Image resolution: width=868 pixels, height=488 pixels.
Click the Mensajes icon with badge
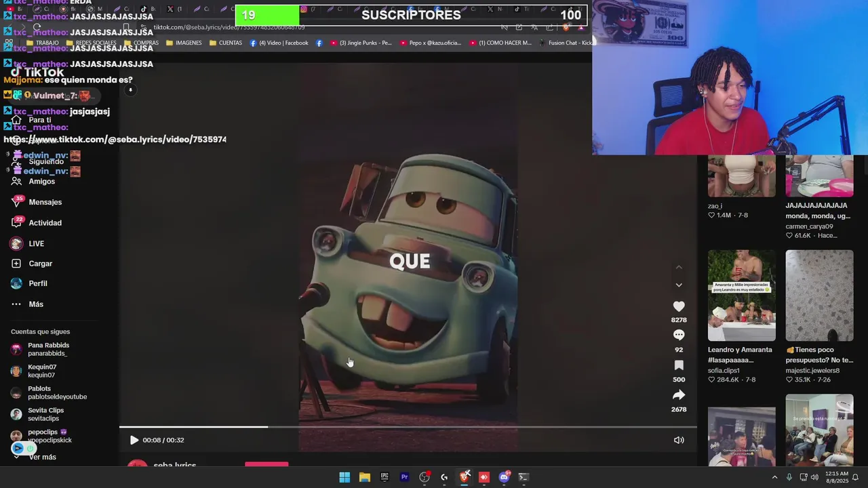pos(16,202)
